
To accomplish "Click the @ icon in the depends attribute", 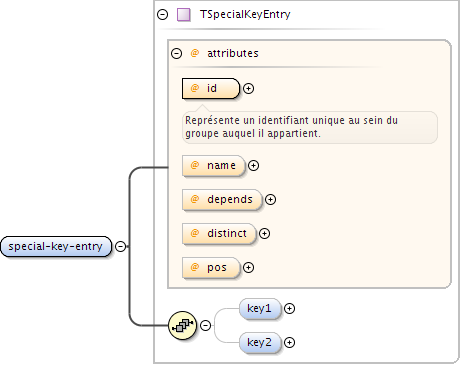I will 195,199.
